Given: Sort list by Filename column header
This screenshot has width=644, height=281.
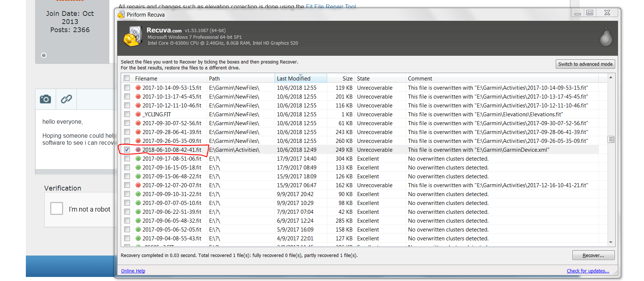Looking at the screenshot, I should (170, 78).
